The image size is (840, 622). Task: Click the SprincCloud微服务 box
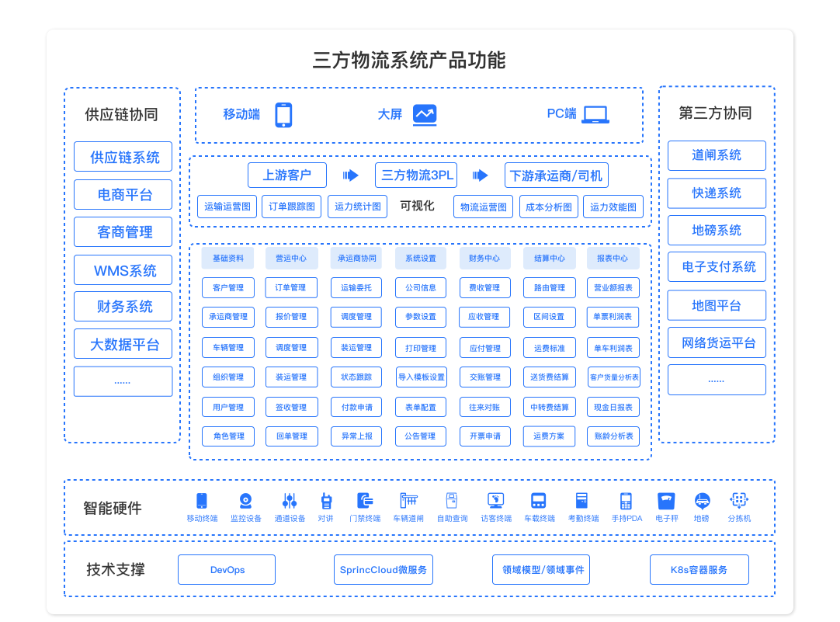(x=383, y=569)
